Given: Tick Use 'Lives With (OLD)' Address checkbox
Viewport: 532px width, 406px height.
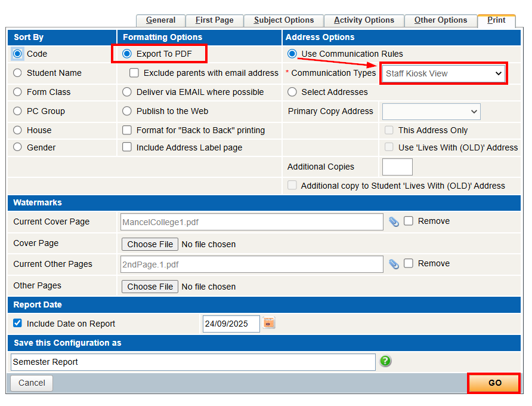Looking at the screenshot, I should [x=389, y=147].
